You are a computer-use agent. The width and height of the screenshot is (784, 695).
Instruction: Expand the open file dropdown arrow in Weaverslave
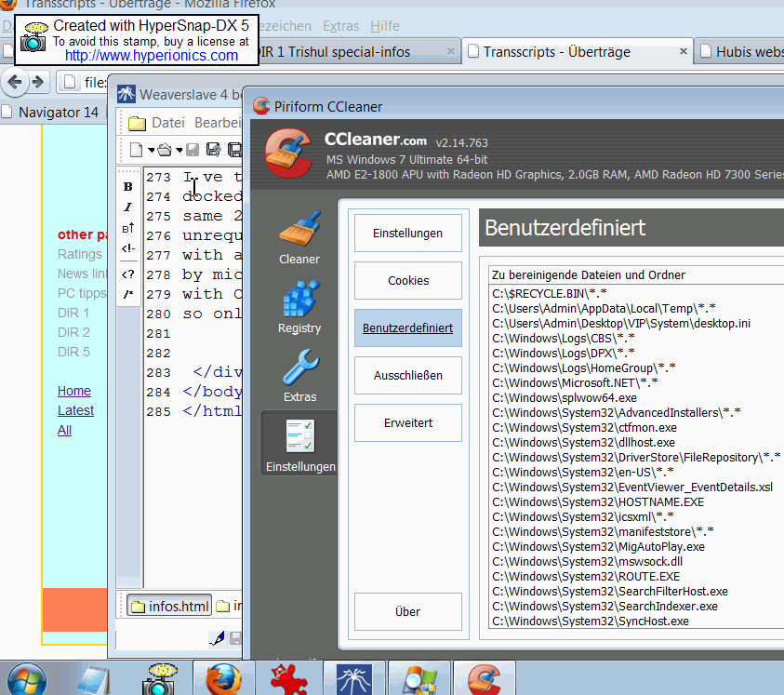[x=179, y=150]
